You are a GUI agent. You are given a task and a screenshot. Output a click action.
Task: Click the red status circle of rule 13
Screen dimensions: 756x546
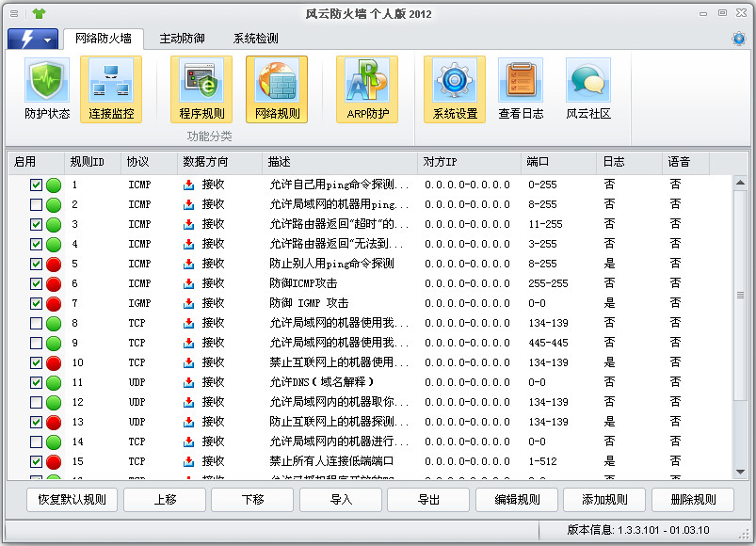pos(54,422)
